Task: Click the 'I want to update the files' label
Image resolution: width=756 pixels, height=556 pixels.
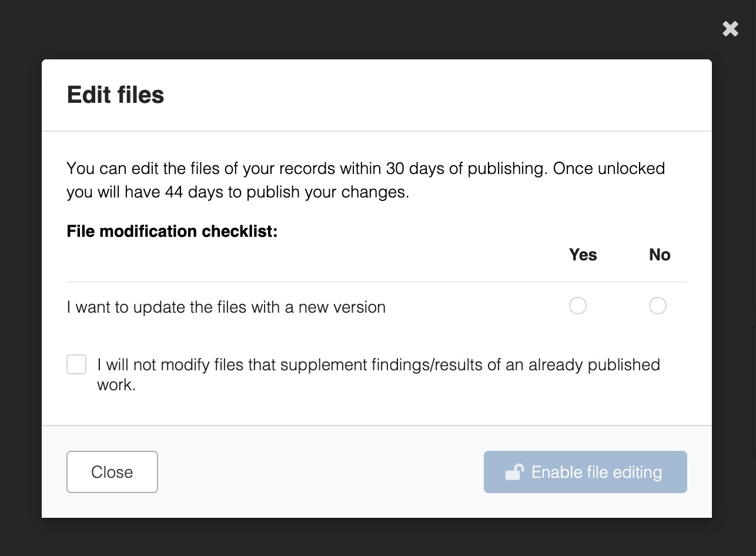Action: (226, 307)
